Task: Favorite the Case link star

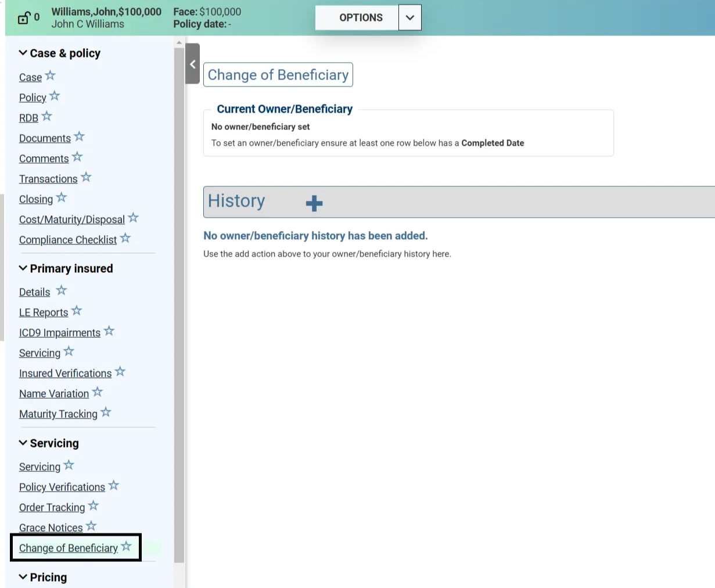Action: [x=51, y=76]
